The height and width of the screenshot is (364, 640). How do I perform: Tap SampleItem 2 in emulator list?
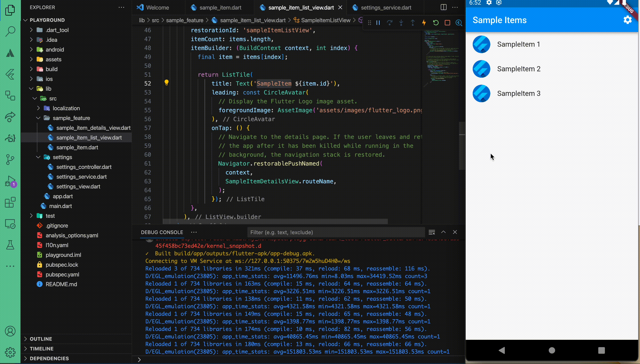click(518, 69)
